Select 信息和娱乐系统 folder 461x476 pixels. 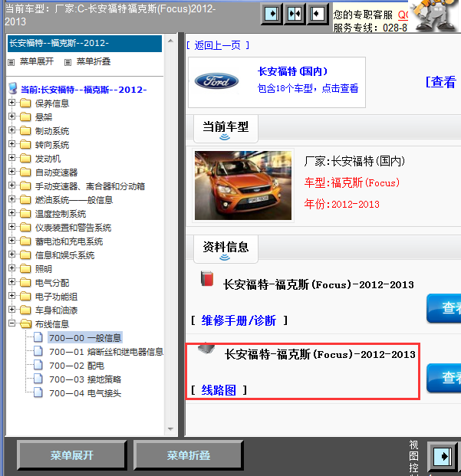tap(64, 255)
